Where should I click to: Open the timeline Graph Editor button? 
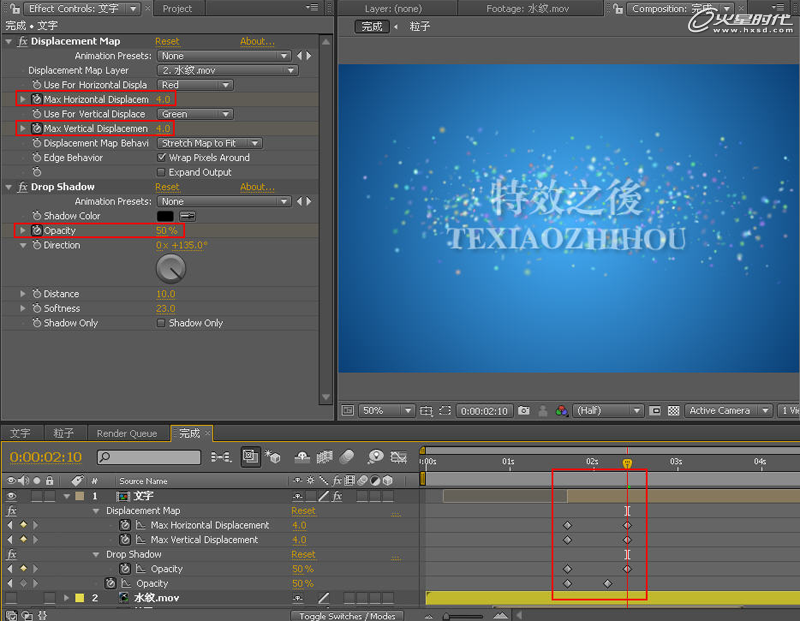pyautogui.click(x=400, y=457)
